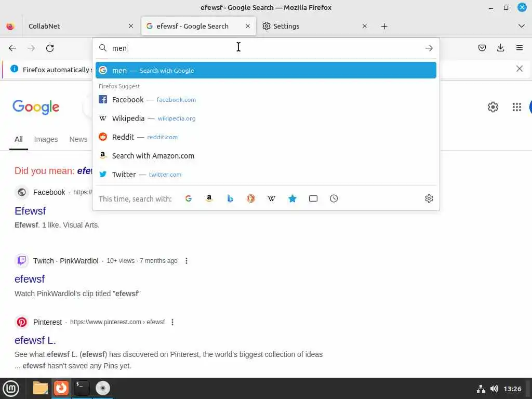Open the disc application in taskbar
Screen dimensions: 532x399
[102, 388]
